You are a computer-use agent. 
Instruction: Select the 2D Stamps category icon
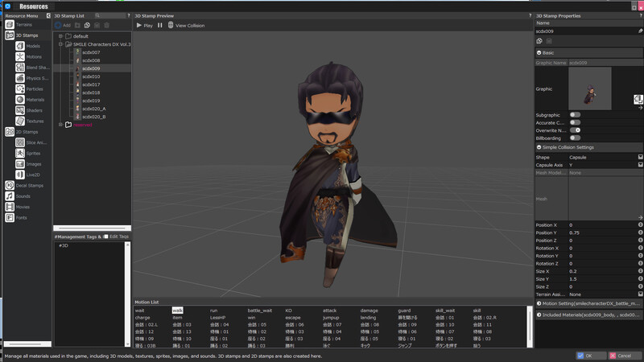pos(10,132)
